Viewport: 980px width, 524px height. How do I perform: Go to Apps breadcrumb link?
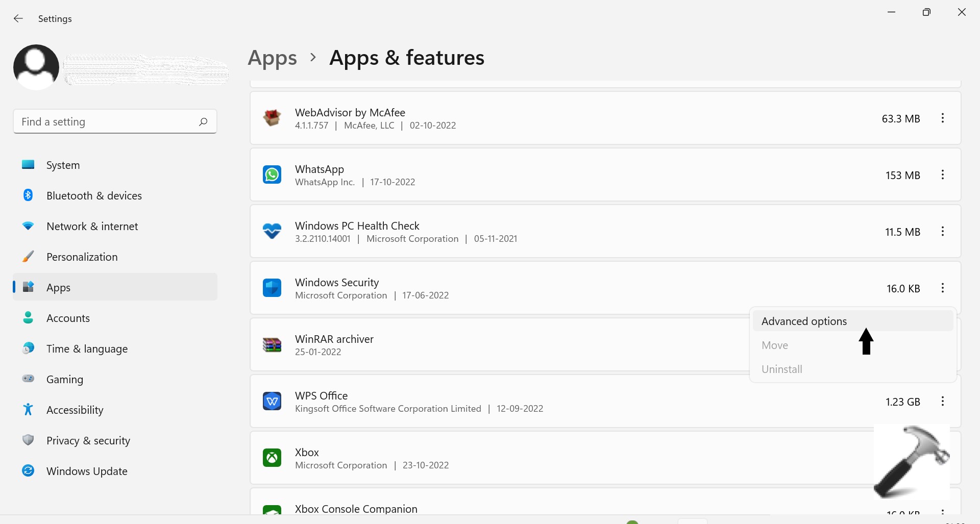(272, 58)
